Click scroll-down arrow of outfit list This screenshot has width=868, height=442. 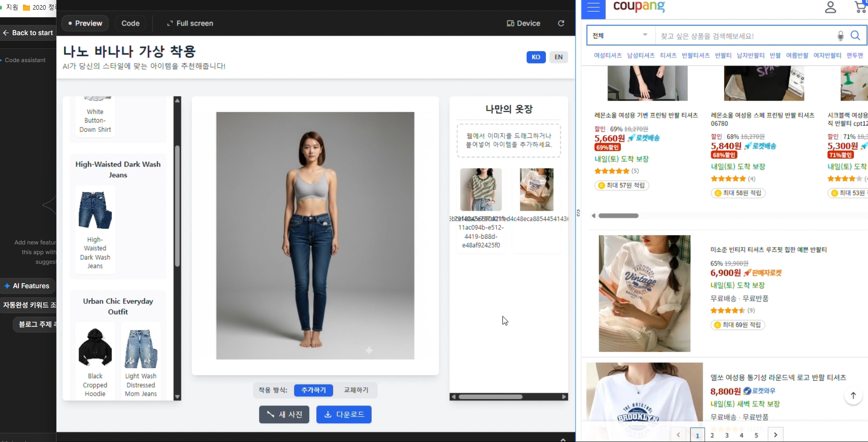tap(177, 397)
